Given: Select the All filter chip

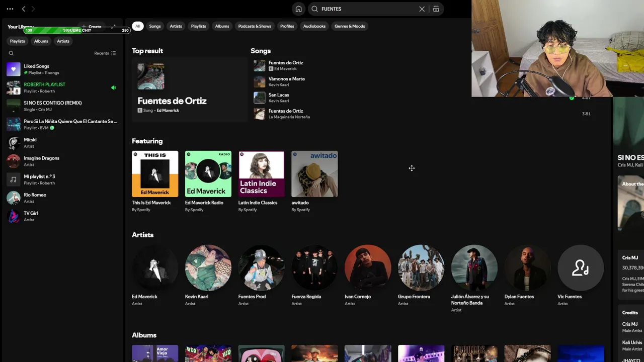Looking at the screenshot, I should click(137, 26).
